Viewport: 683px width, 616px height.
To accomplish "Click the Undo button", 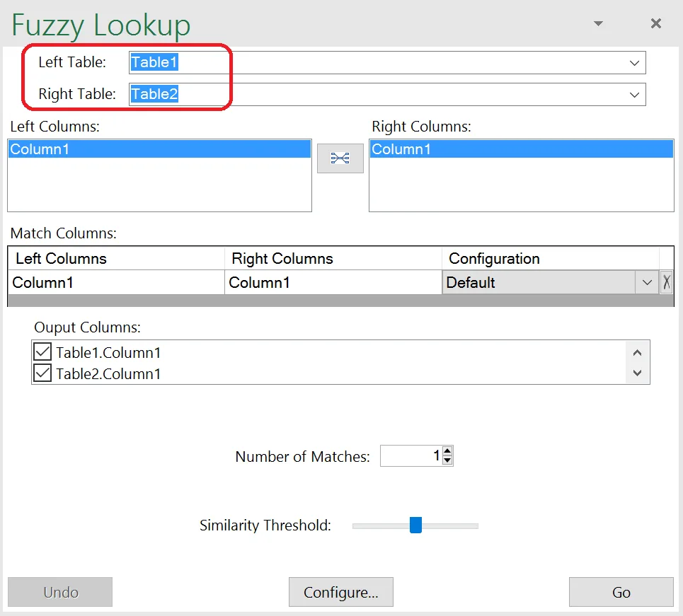I will (x=60, y=592).
